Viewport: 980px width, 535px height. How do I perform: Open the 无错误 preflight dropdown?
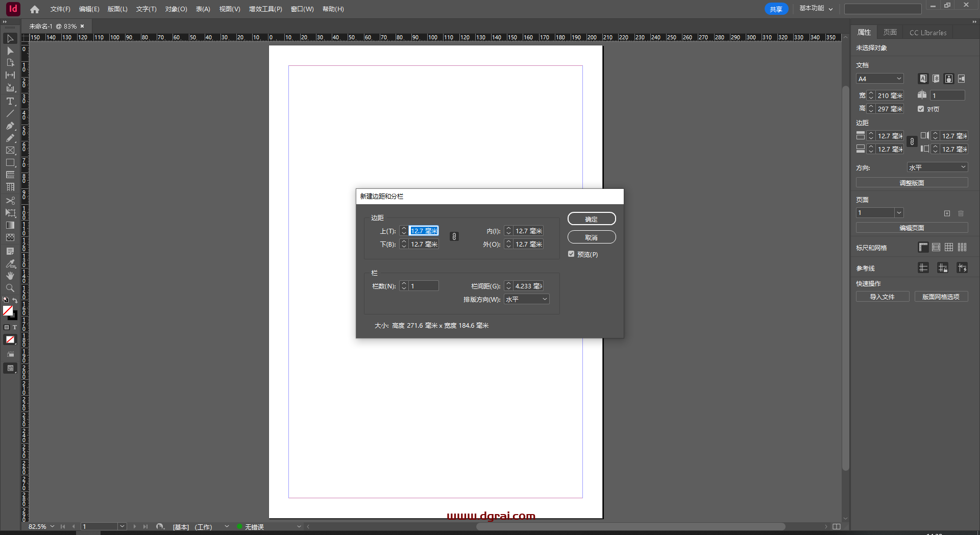pos(299,527)
